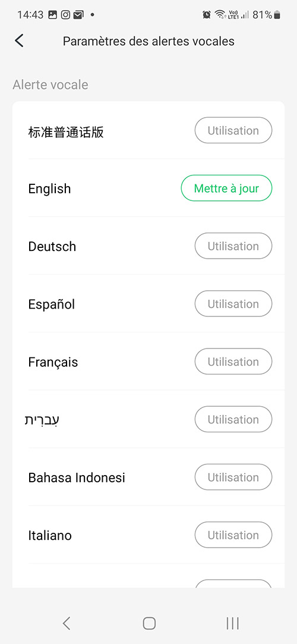Select Utilisation for Français voice
This screenshot has height=644, width=297.
click(233, 362)
